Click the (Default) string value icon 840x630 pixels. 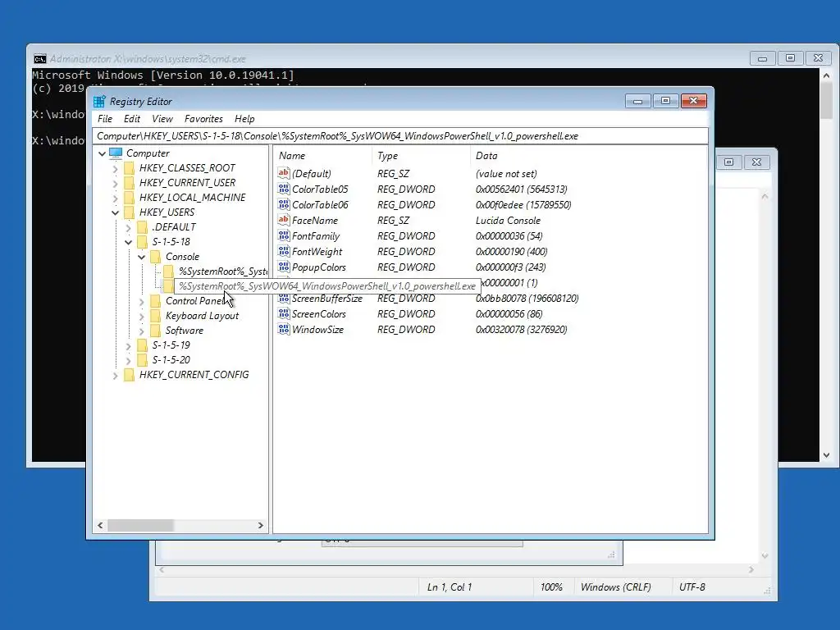[x=283, y=173]
